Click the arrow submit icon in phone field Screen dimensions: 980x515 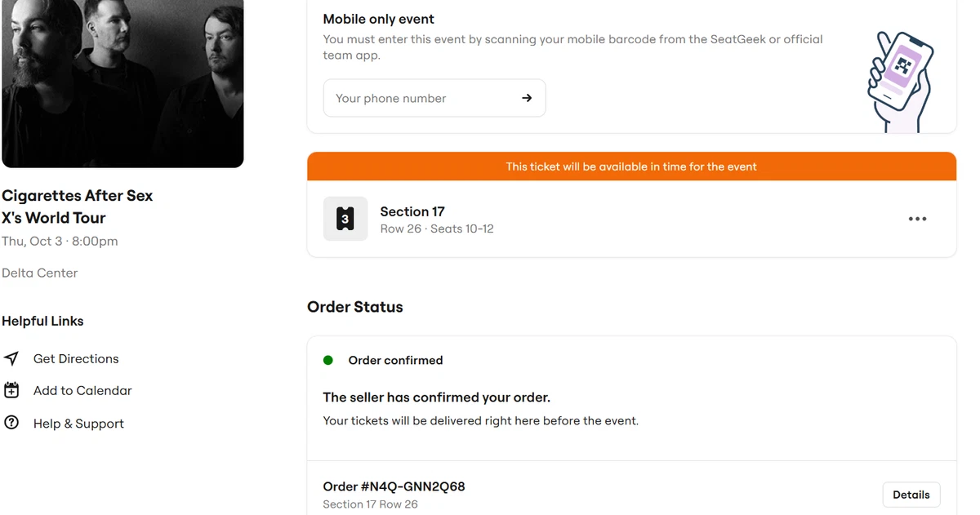527,98
